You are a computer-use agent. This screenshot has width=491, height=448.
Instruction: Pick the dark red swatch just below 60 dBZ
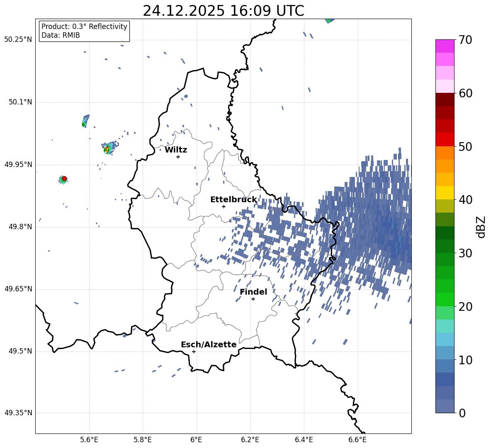[445, 99]
